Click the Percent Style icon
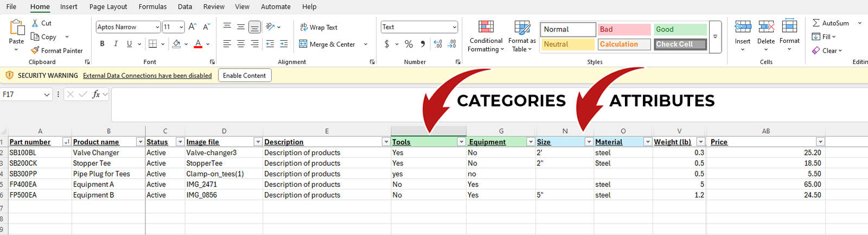Image resolution: width=868 pixels, height=235 pixels. pyautogui.click(x=409, y=44)
